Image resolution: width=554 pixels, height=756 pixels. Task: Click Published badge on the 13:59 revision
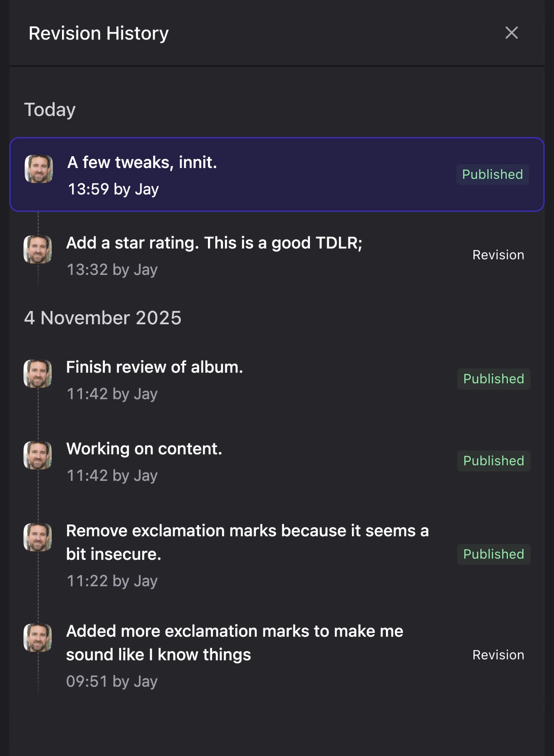(x=492, y=174)
